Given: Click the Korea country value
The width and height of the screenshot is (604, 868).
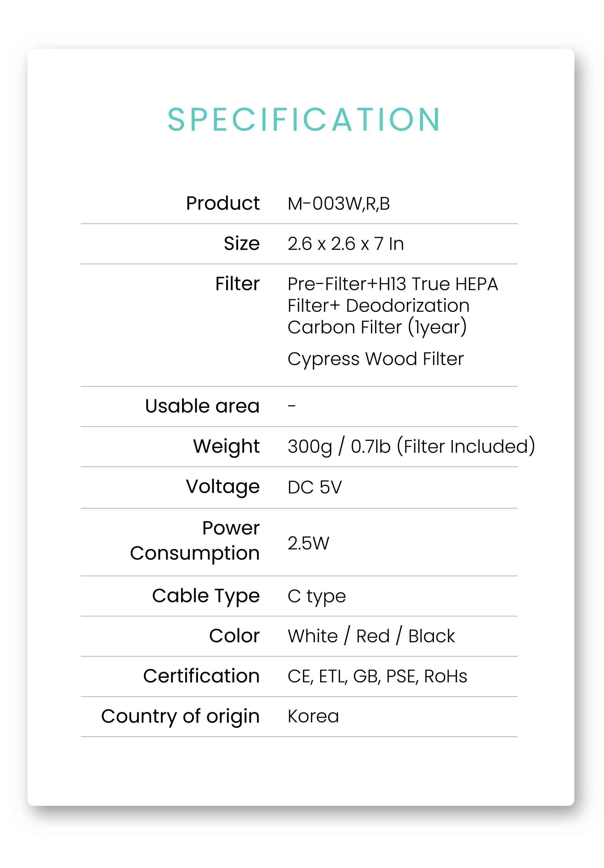Looking at the screenshot, I should click(313, 716).
